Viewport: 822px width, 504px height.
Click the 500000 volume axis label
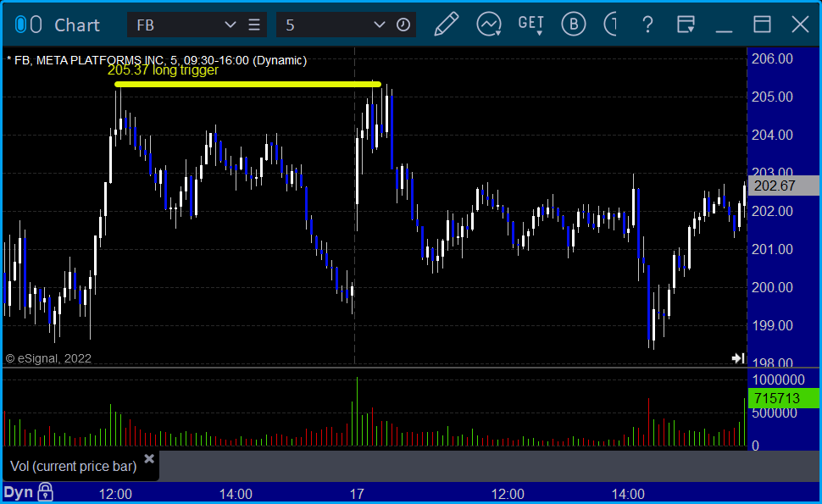(x=775, y=413)
